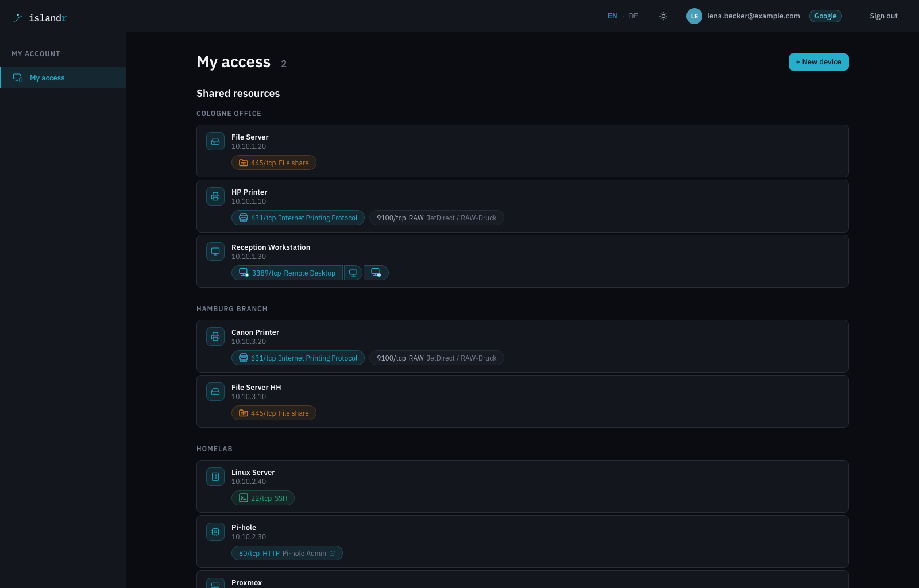The image size is (919, 588).
Task: Open File Server HH 445/tcp File share
Action: pos(274,413)
